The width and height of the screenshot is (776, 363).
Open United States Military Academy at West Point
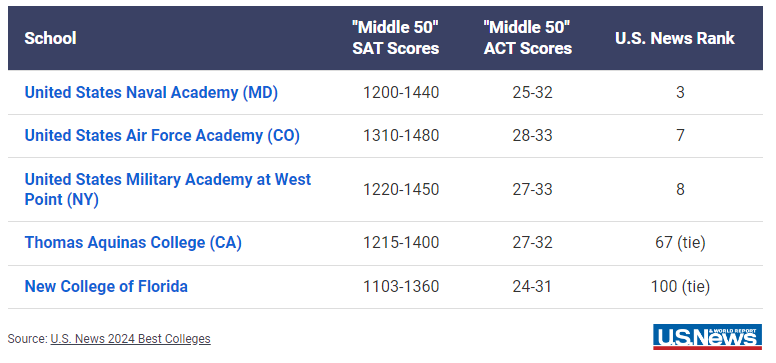pyautogui.click(x=168, y=189)
